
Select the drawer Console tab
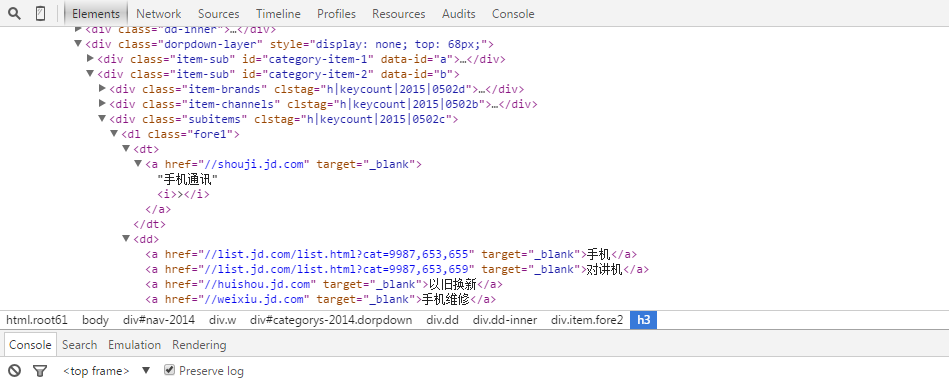[30, 345]
